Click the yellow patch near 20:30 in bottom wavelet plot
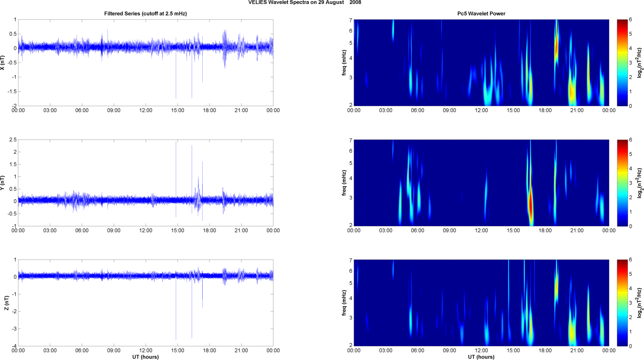 [572, 332]
